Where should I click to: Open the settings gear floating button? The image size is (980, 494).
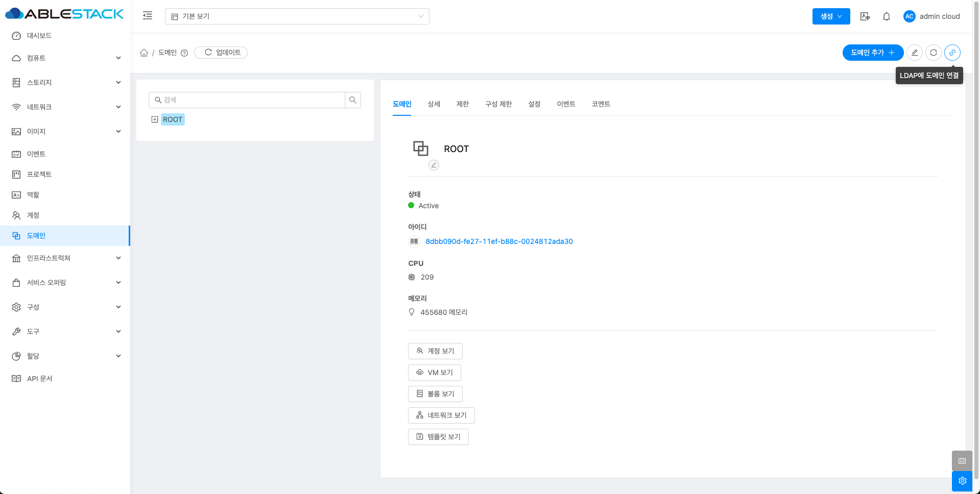click(962, 481)
